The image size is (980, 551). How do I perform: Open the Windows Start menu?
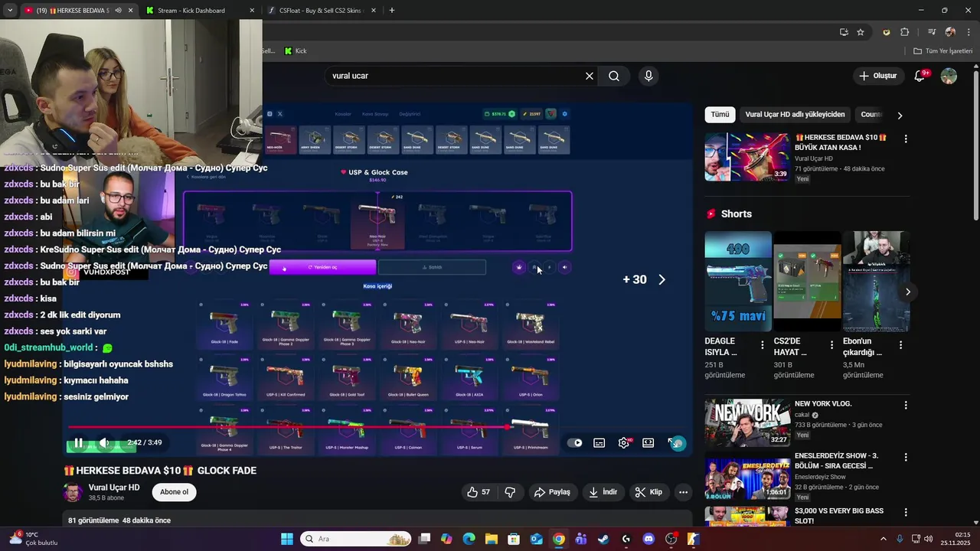click(286, 539)
